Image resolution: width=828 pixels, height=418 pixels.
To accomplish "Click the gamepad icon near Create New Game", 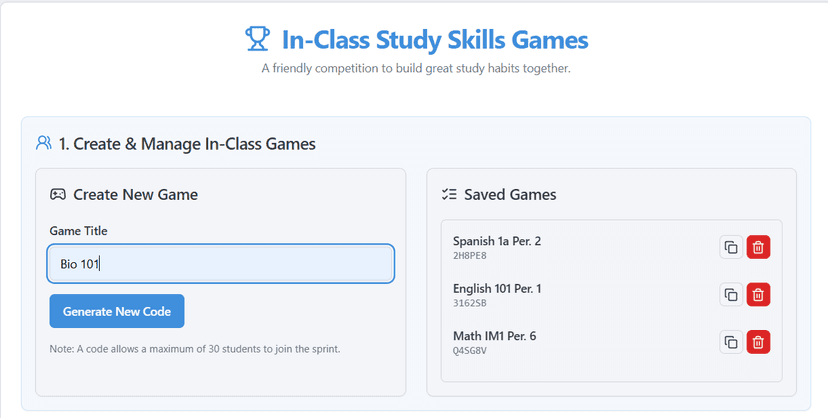I will (58, 194).
